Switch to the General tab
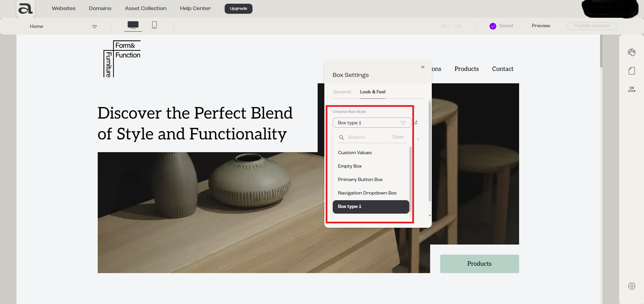Screen dimensions: 644x304 [342, 92]
